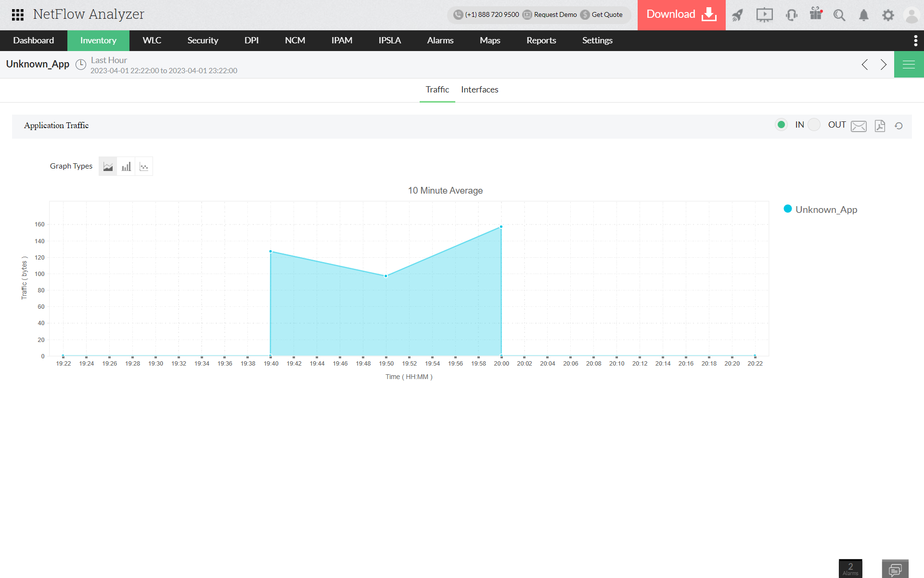Switch to scatter plot graph type
The height and width of the screenshot is (578, 924).
tap(144, 167)
